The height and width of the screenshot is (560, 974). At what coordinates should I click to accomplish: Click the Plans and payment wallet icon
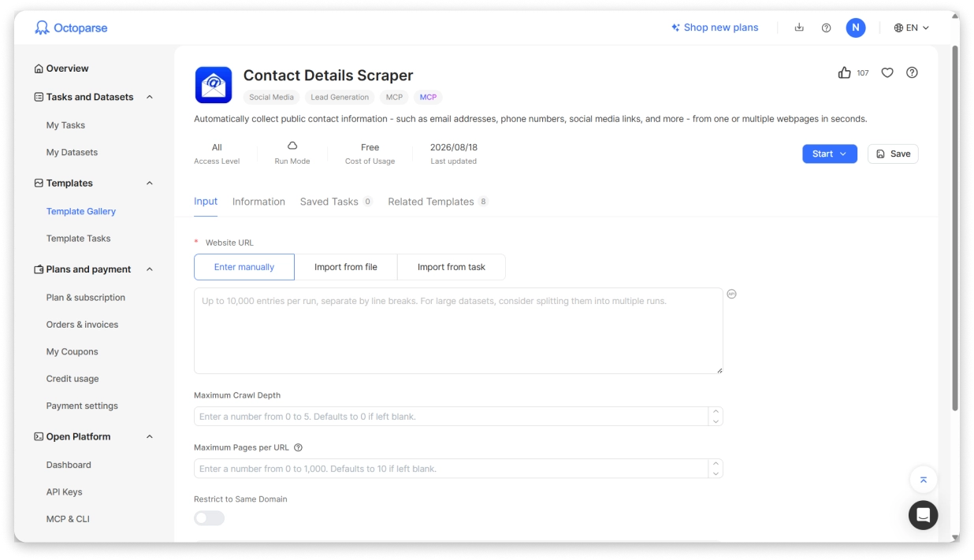[39, 269]
